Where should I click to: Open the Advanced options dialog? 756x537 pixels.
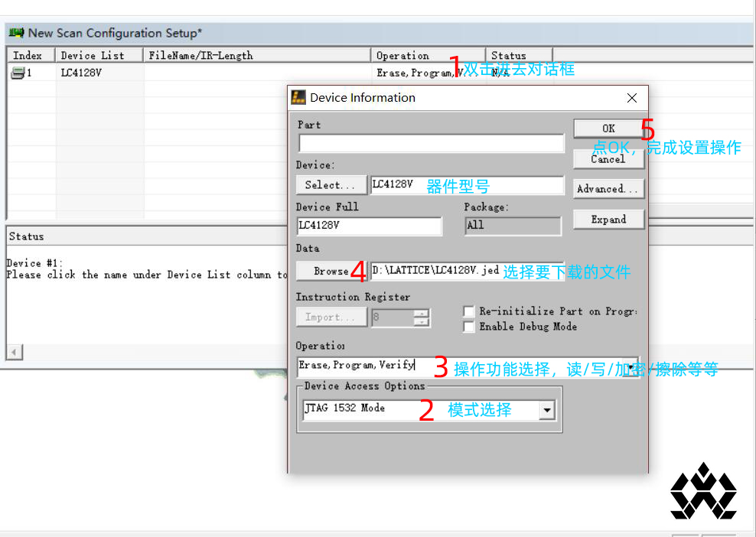(608, 188)
